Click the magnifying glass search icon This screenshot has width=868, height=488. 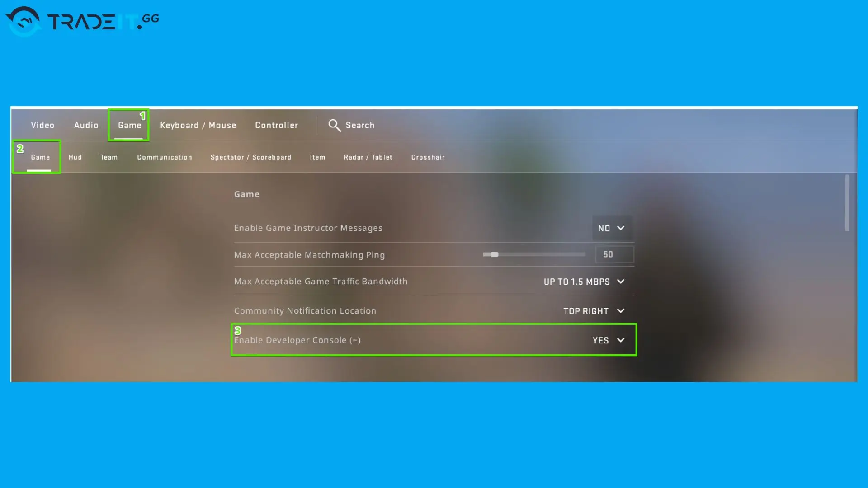(x=335, y=125)
